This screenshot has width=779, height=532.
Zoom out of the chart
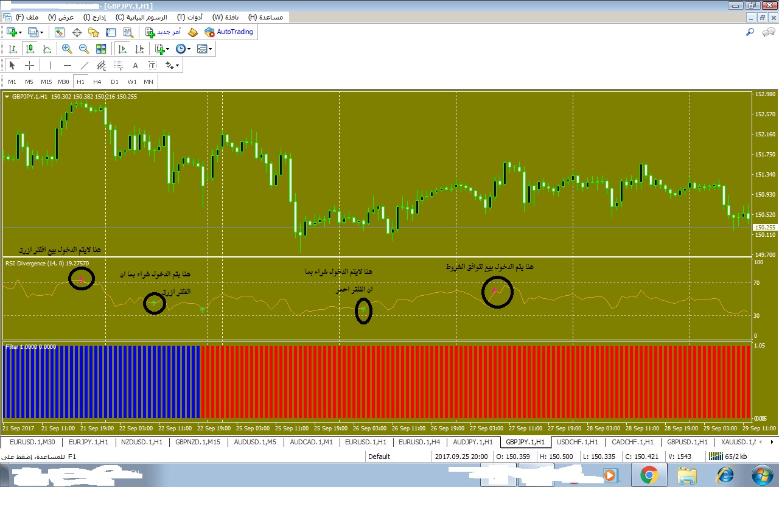coord(84,49)
